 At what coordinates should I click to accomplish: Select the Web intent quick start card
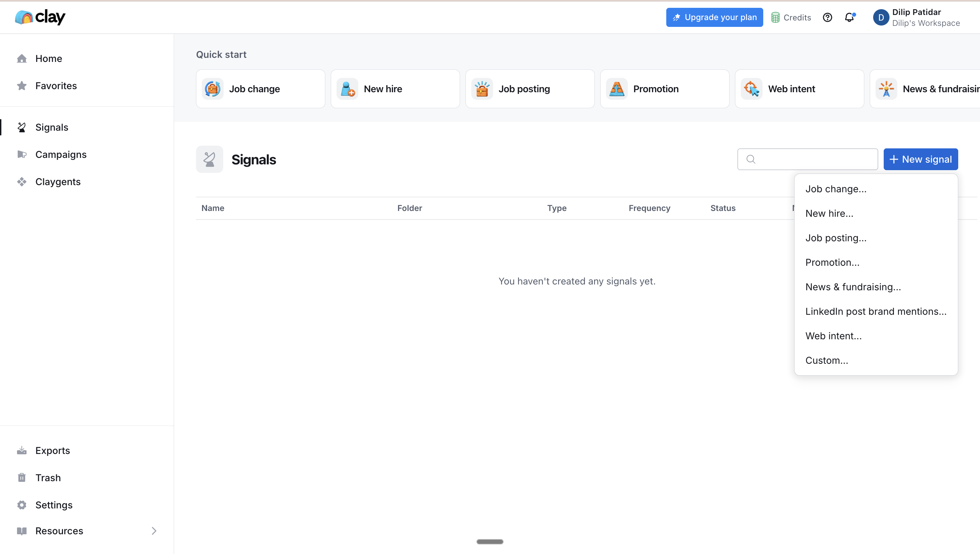(x=799, y=89)
